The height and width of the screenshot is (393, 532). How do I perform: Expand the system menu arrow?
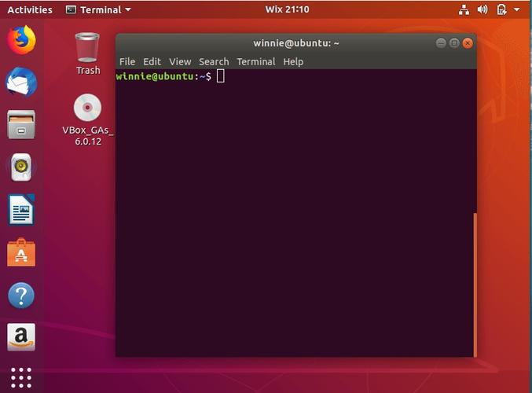click(x=517, y=9)
